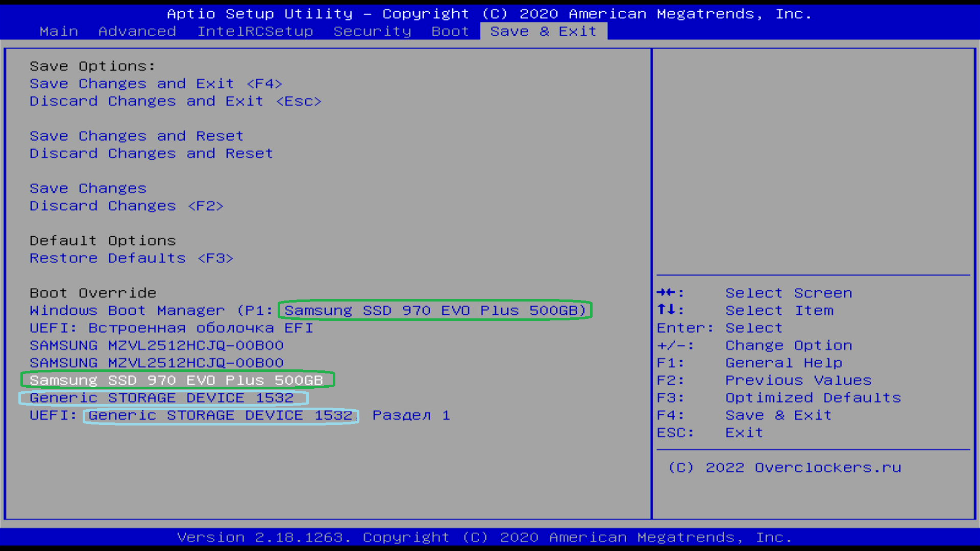Select first SAMSUNG MZVL2512HCJQ-00B00 entry
Image resolution: width=980 pixels, height=551 pixels.
point(156,345)
